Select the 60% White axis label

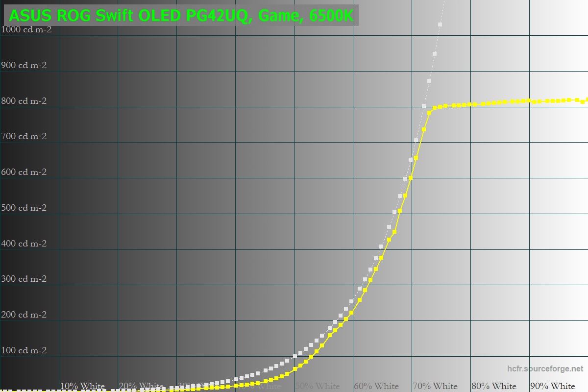tap(376, 386)
